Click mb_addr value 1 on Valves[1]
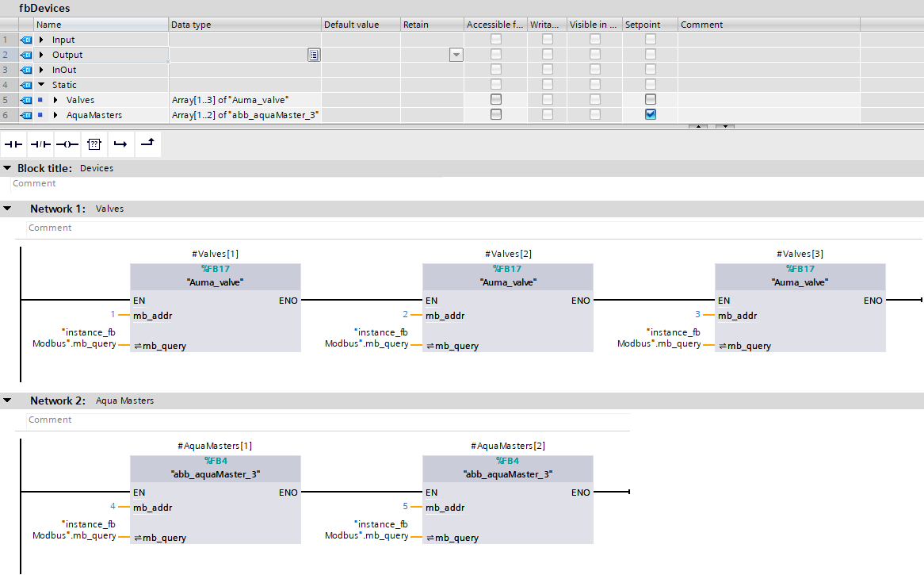Screen dimensions: 924x575 [113, 314]
